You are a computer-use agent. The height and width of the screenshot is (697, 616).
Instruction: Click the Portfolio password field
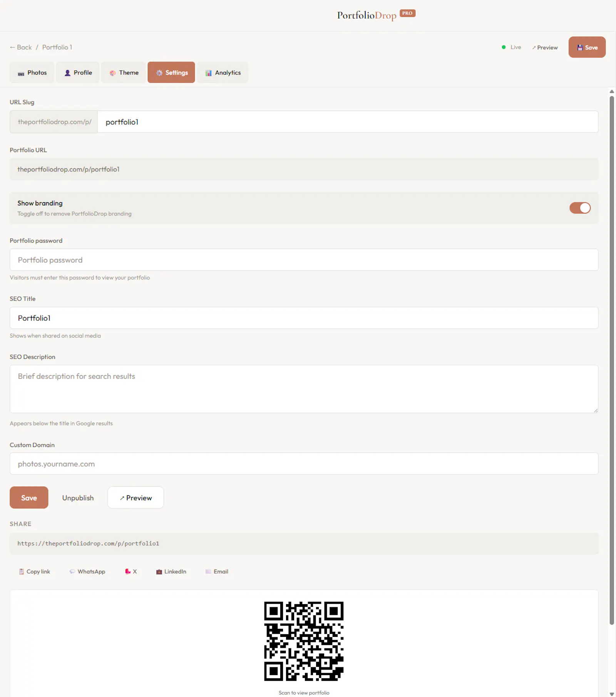pos(304,260)
